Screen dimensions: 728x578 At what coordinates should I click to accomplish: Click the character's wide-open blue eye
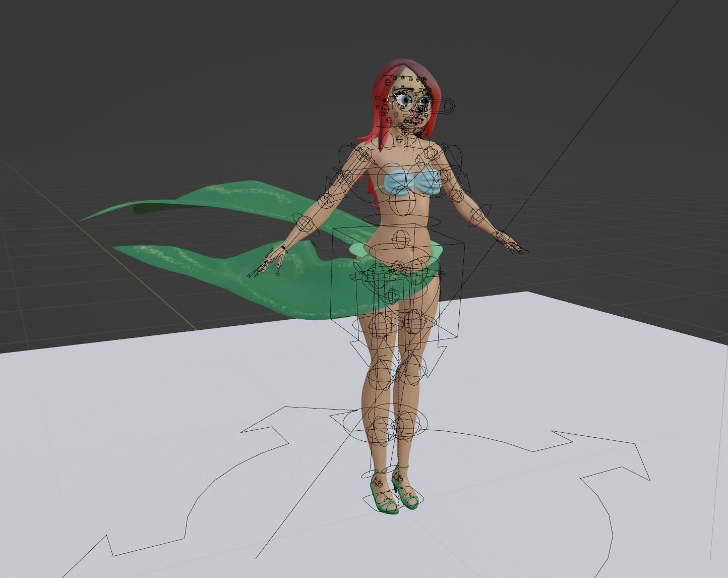(x=405, y=100)
